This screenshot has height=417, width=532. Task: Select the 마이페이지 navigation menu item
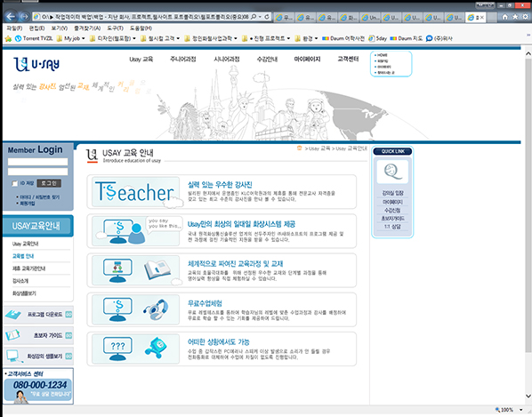tap(307, 59)
